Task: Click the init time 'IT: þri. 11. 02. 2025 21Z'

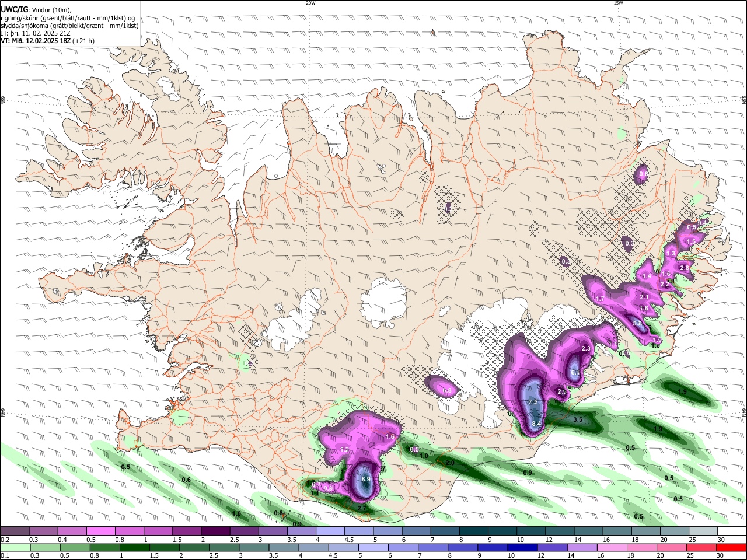Action: [x=36, y=33]
